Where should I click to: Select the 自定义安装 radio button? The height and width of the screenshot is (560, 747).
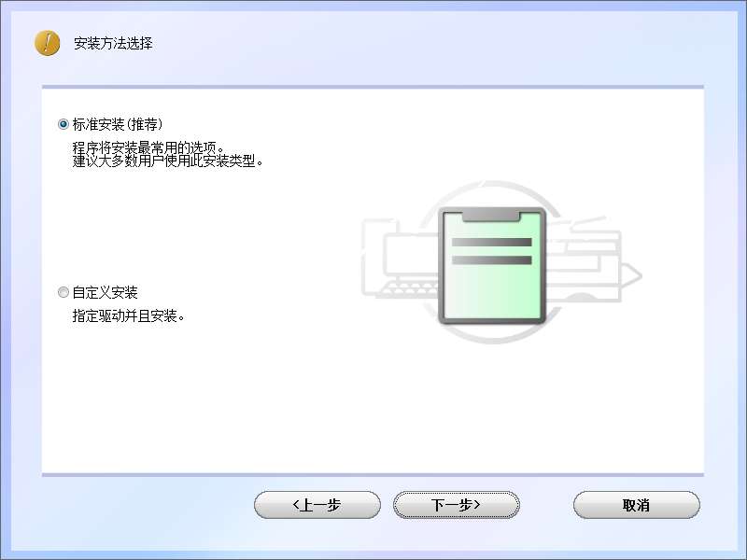(63, 292)
